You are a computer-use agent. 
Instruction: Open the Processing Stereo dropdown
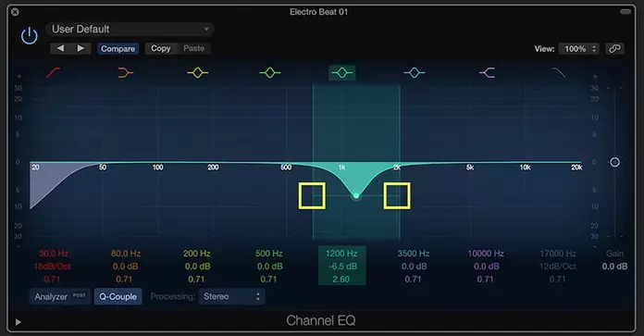click(231, 296)
